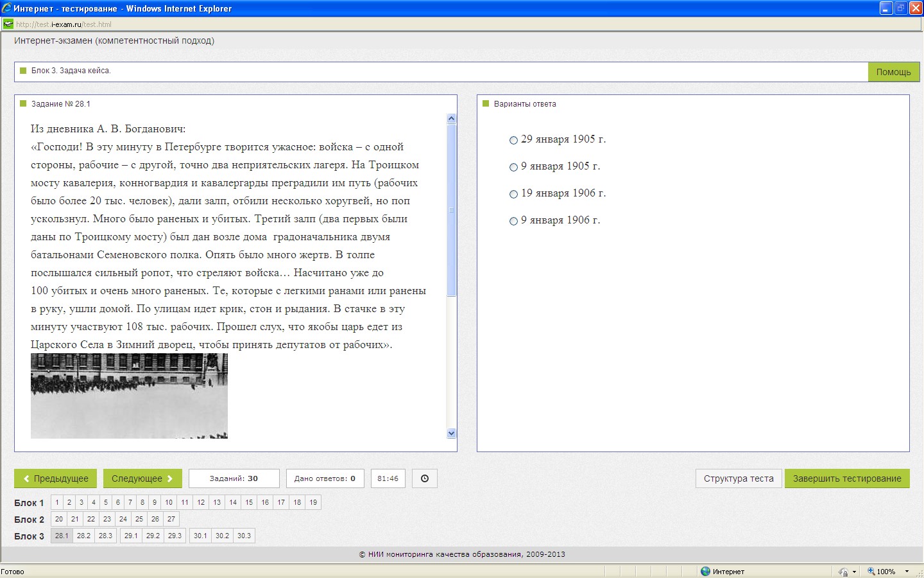This screenshot has height=578, width=924.
Task: Jump to question 13 in Блок 1
Action: click(217, 502)
